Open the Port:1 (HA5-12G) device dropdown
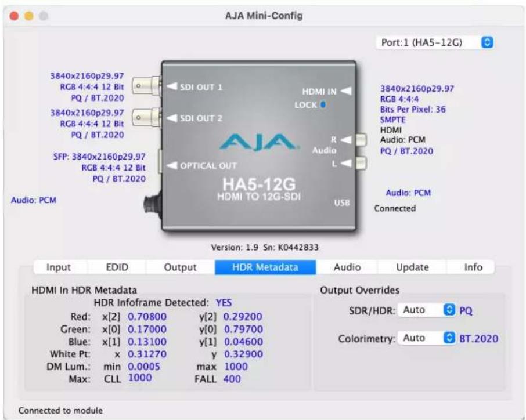Screen dimensions: 526x420 click(435, 42)
